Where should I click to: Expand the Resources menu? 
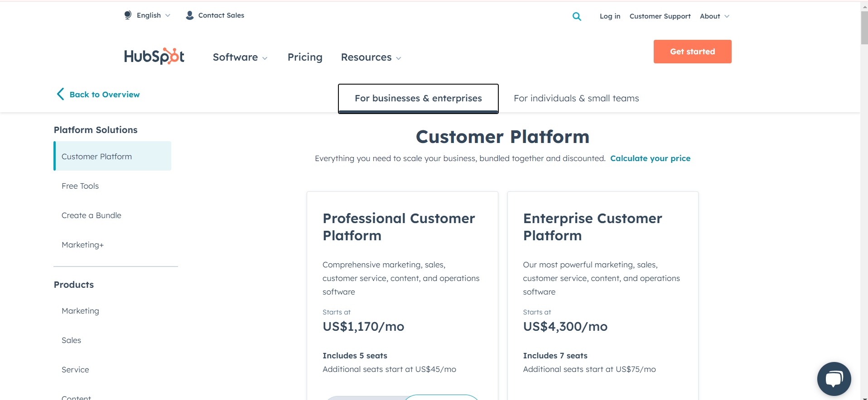tap(371, 57)
